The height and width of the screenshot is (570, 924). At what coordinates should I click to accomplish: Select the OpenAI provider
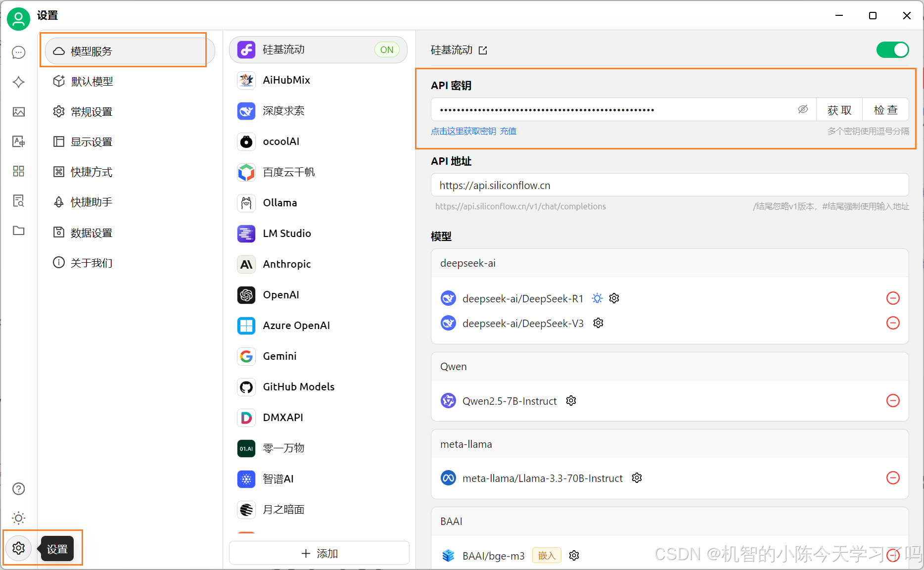318,295
